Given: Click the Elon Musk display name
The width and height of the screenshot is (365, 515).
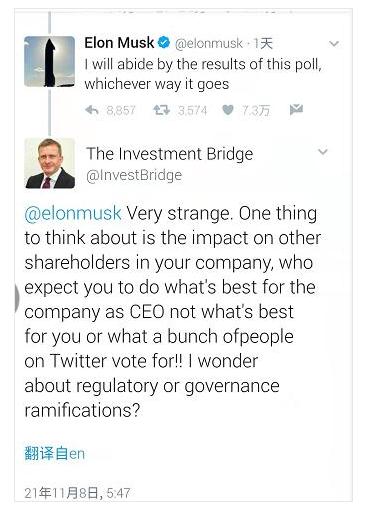Looking at the screenshot, I should pos(119,43).
